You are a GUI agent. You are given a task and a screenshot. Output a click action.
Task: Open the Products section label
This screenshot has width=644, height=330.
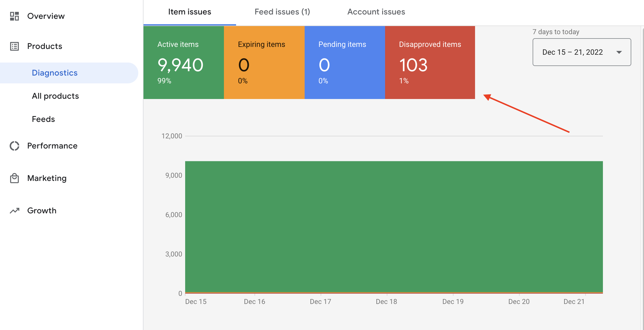pos(45,46)
